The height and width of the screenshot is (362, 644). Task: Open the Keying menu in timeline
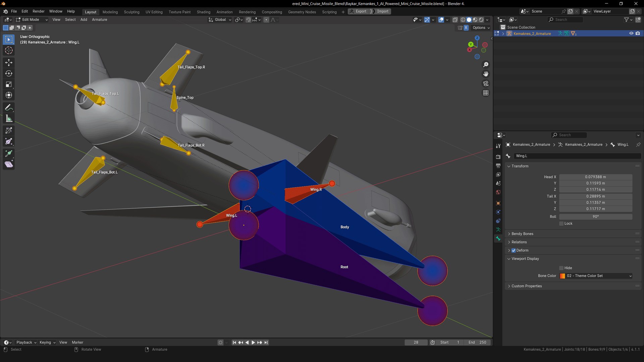click(47, 343)
